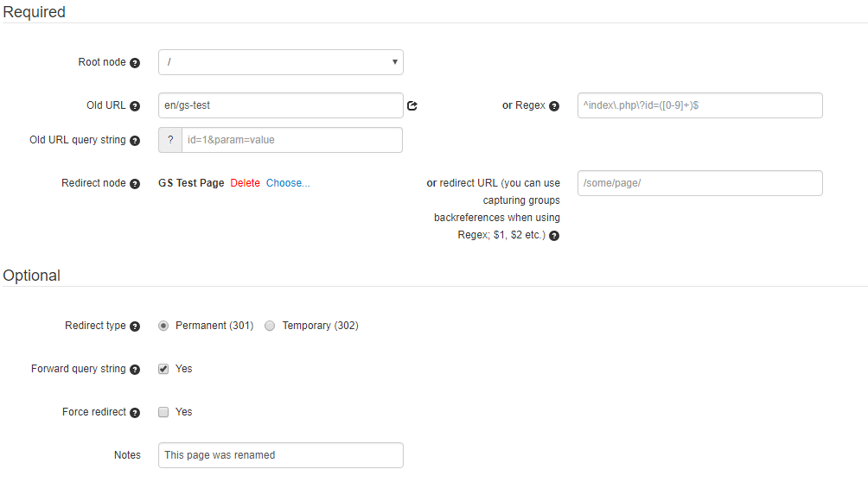Click the Notes text field
Viewport: 868px width, 482px height.
pos(280,455)
